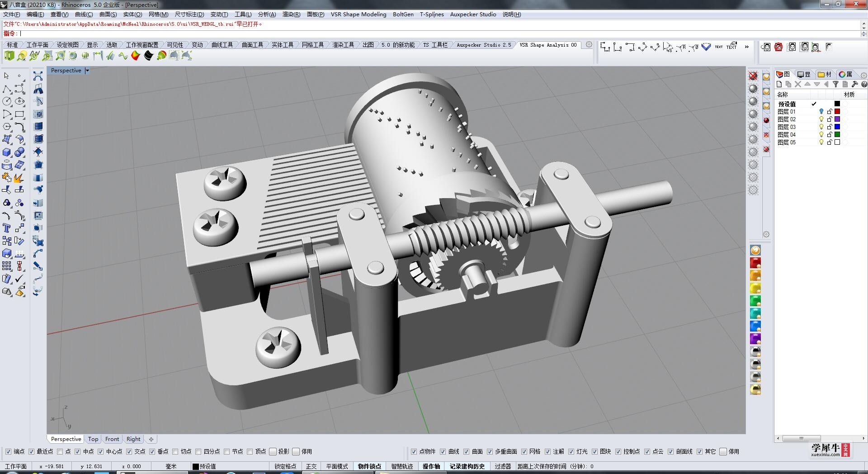Toggle 智慧轨迹 in status bar

[x=402, y=466]
